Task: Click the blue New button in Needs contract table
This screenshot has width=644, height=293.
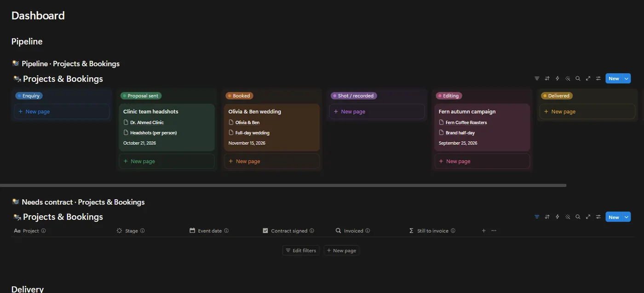Action: click(x=614, y=217)
